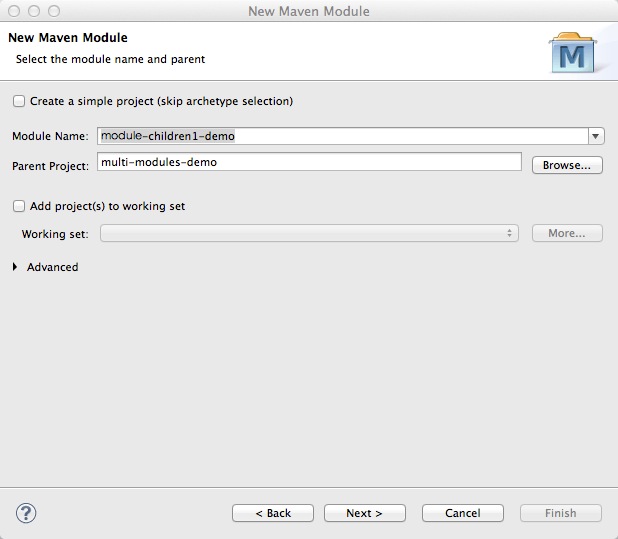The image size is (618, 539).
Task: Go to the previous step with Back
Action: tap(273, 513)
